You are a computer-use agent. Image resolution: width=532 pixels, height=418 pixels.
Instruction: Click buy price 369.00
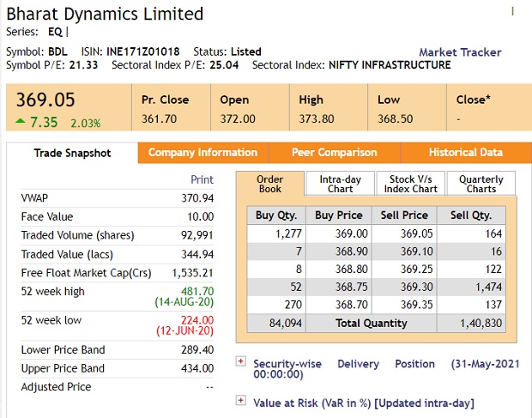point(352,233)
